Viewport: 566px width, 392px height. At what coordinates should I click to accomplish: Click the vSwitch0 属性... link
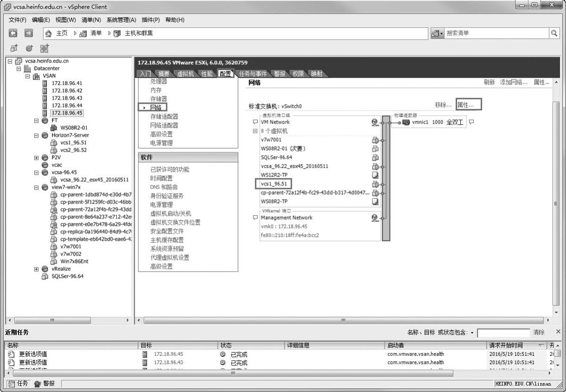pyautogui.click(x=466, y=105)
